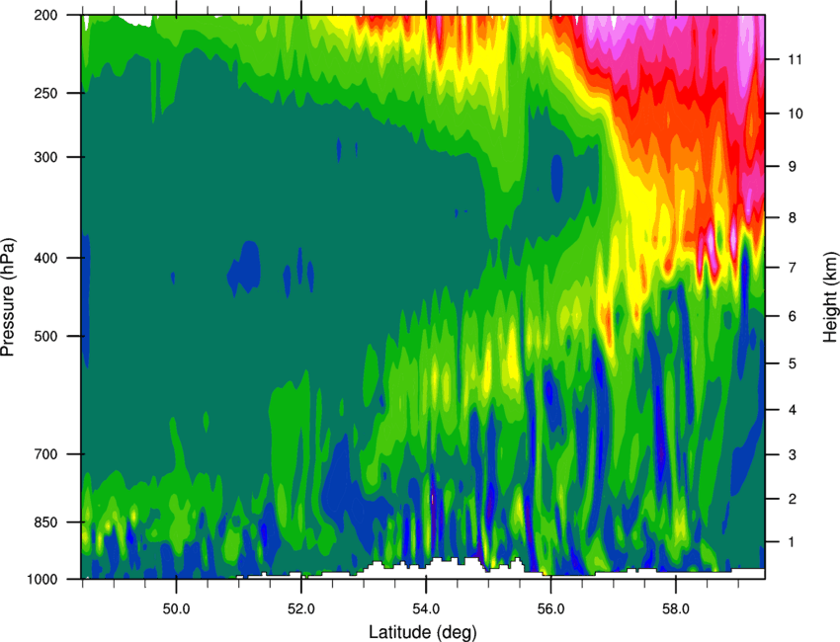Click the 7 km height tick label
840x642 pixels.
tap(793, 268)
